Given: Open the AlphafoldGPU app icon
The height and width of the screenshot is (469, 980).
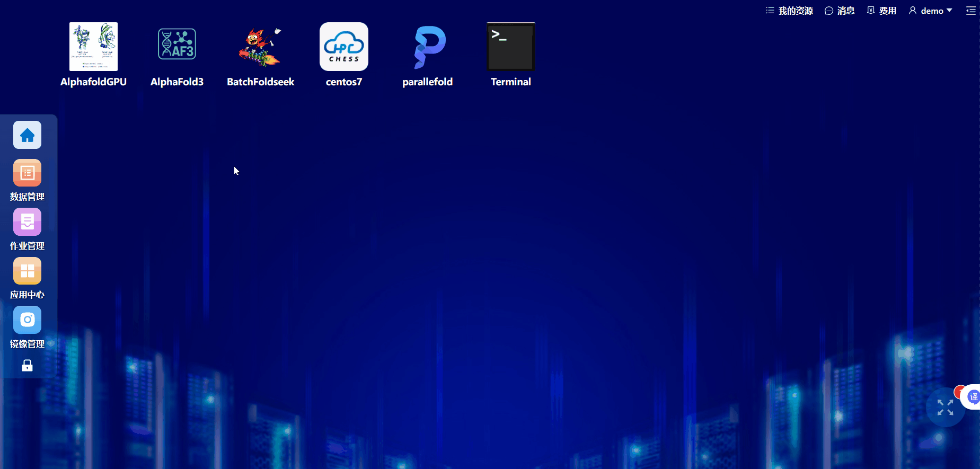Looking at the screenshot, I should click(x=93, y=47).
